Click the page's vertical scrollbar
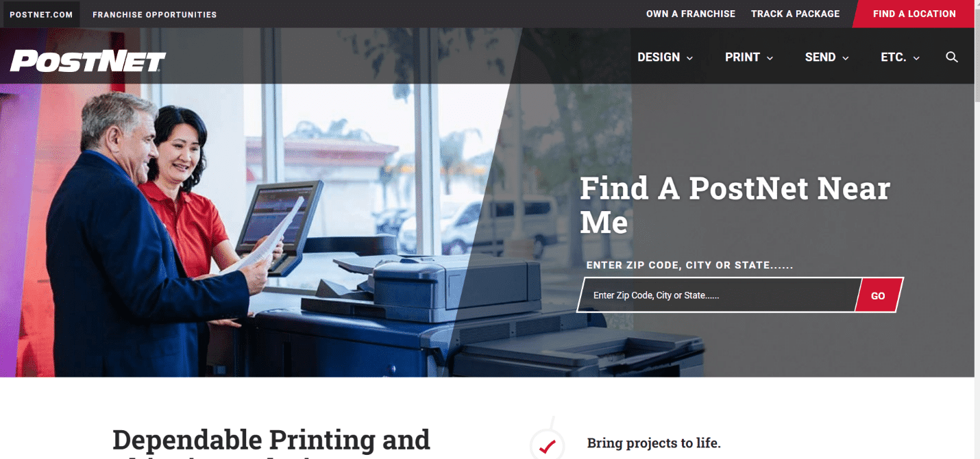Viewport: 980px width, 459px height. point(977,229)
